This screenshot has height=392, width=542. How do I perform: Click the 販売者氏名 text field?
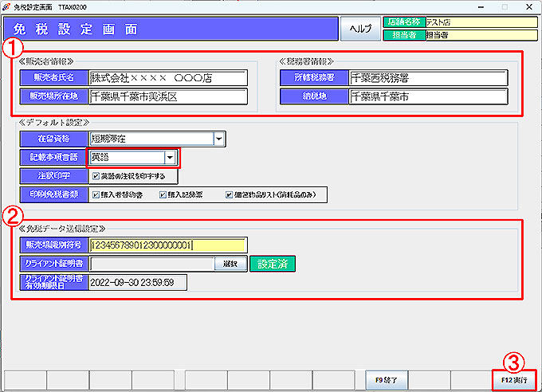[x=168, y=78]
